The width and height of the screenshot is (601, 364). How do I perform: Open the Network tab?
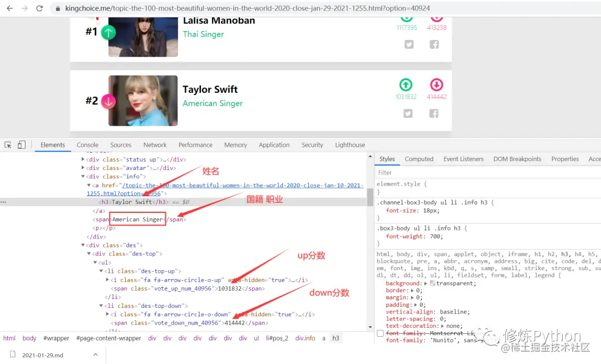pyautogui.click(x=155, y=145)
